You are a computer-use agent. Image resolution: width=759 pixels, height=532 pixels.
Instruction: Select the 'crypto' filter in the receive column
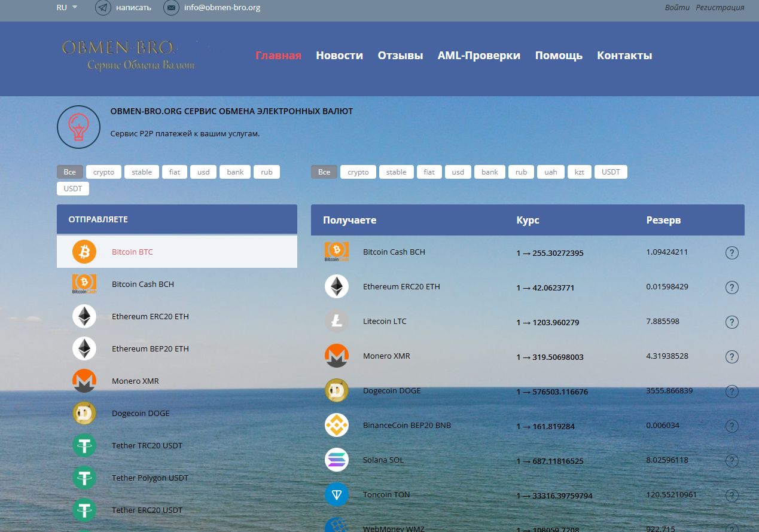pos(358,172)
